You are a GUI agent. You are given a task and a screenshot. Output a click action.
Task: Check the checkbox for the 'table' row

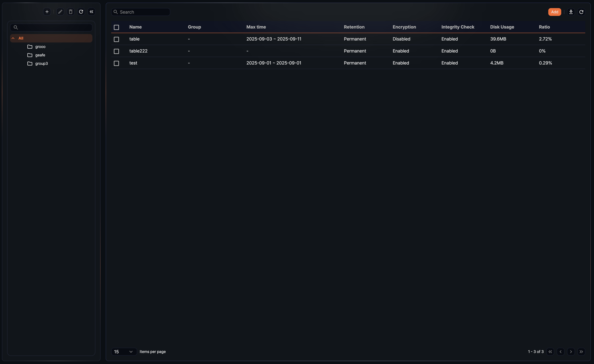116,39
